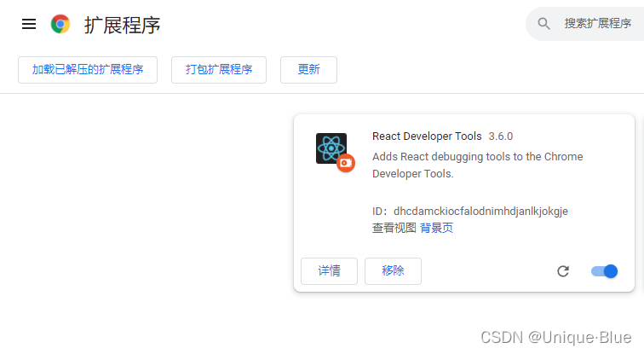Click the 扩展程序 page title
Screen dimensions: 644x354
pyautogui.click(x=122, y=25)
